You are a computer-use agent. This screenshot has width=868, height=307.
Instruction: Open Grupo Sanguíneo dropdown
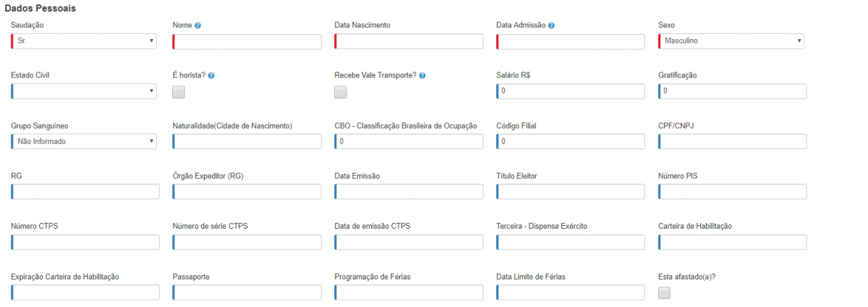coord(84,141)
